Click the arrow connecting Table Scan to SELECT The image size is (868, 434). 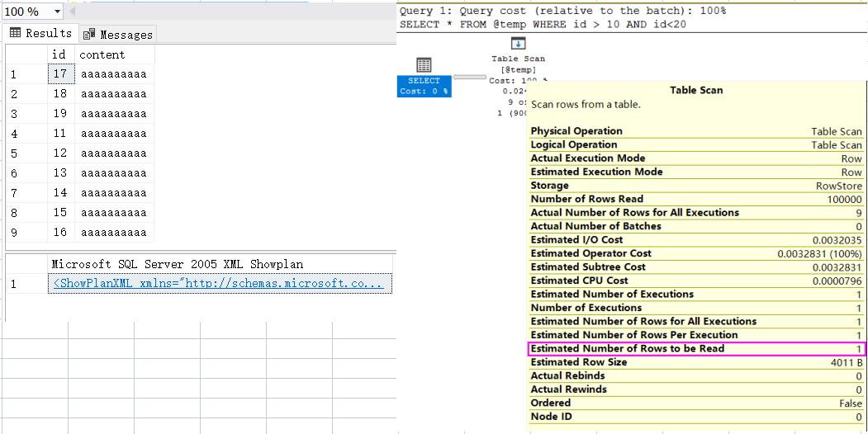pos(470,78)
